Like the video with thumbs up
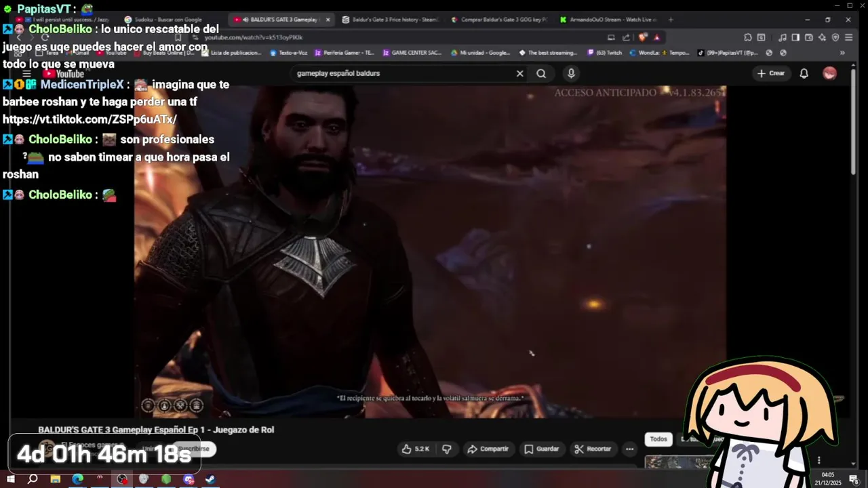868x488 pixels. (x=407, y=449)
